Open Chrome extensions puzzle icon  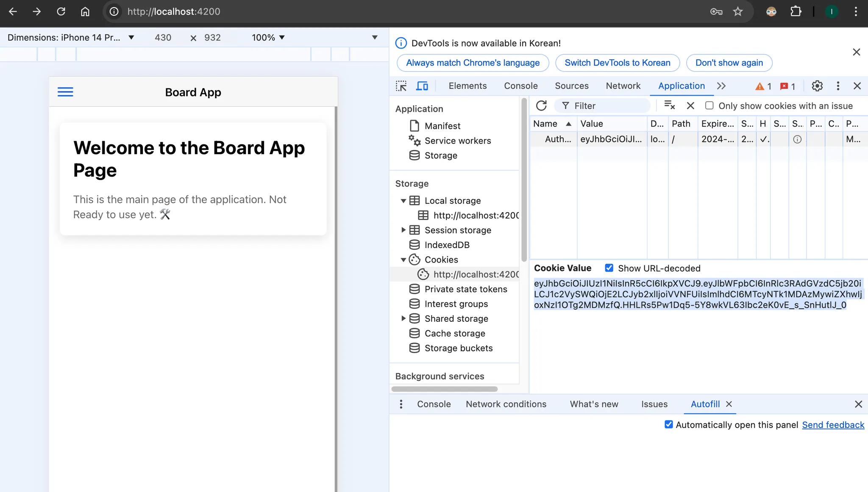click(796, 11)
